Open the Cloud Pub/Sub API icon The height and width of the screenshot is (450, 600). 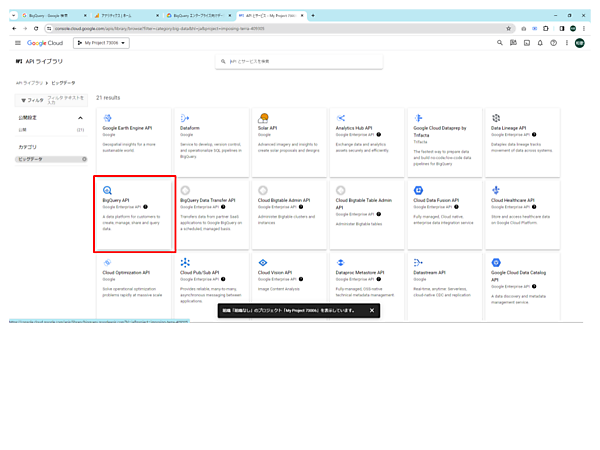click(185, 262)
